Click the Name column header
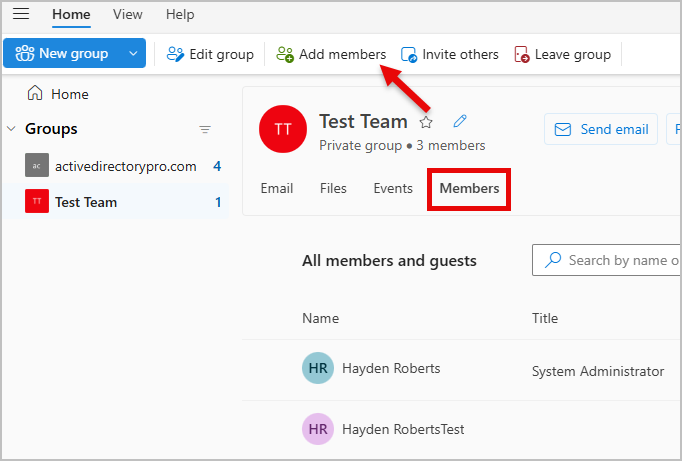Image resolution: width=682 pixels, height=461 pixels. pyautogui.click(x=321, y=318)
